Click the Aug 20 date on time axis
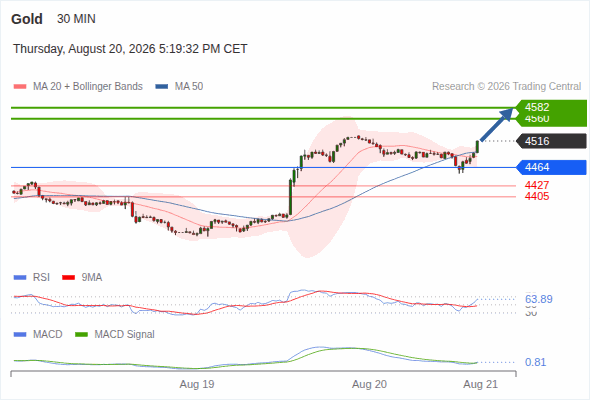 (x=369, y=384)
